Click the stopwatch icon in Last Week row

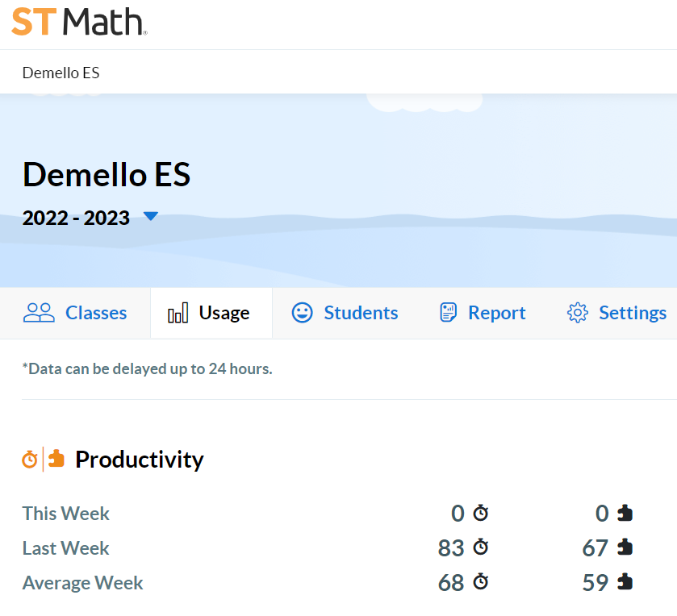tap(481, 547)
